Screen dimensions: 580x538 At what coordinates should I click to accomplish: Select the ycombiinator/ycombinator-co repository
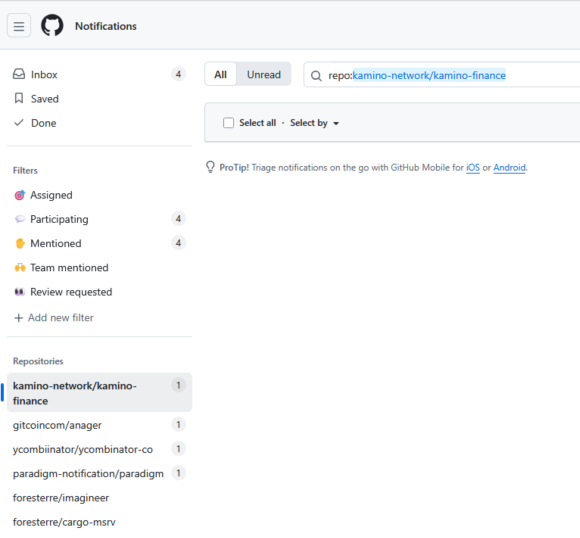click(x=82, y=449)
